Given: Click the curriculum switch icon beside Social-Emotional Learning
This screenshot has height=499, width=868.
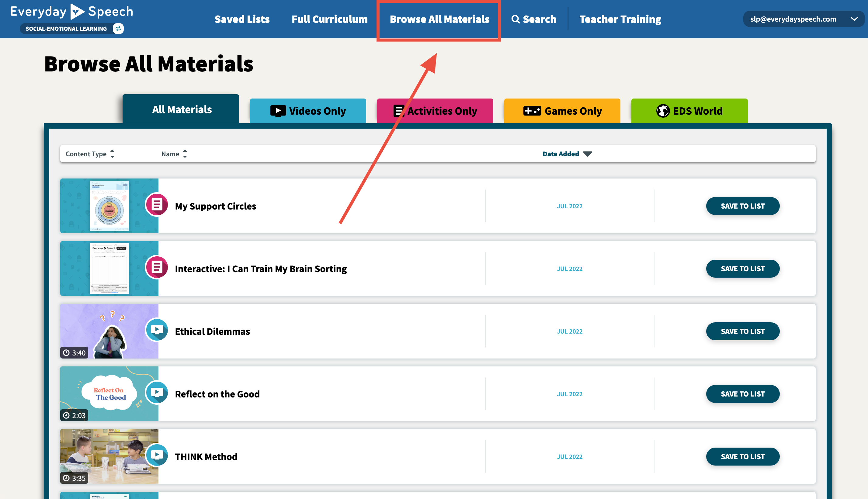Looking at the screenshot, I should [118, 29].
